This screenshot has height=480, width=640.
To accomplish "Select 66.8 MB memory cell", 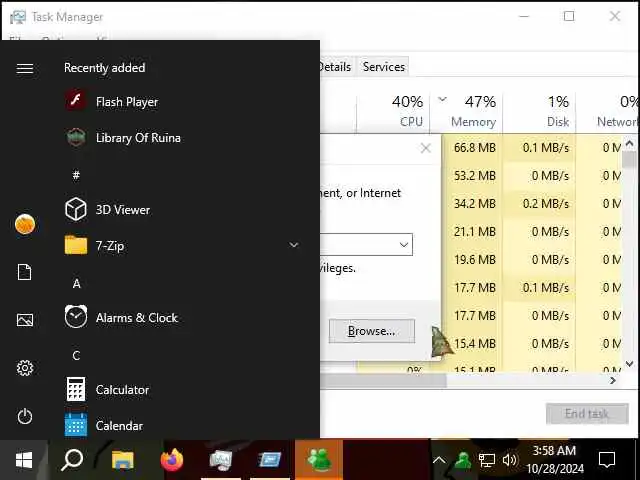I will tap(475, 147).
